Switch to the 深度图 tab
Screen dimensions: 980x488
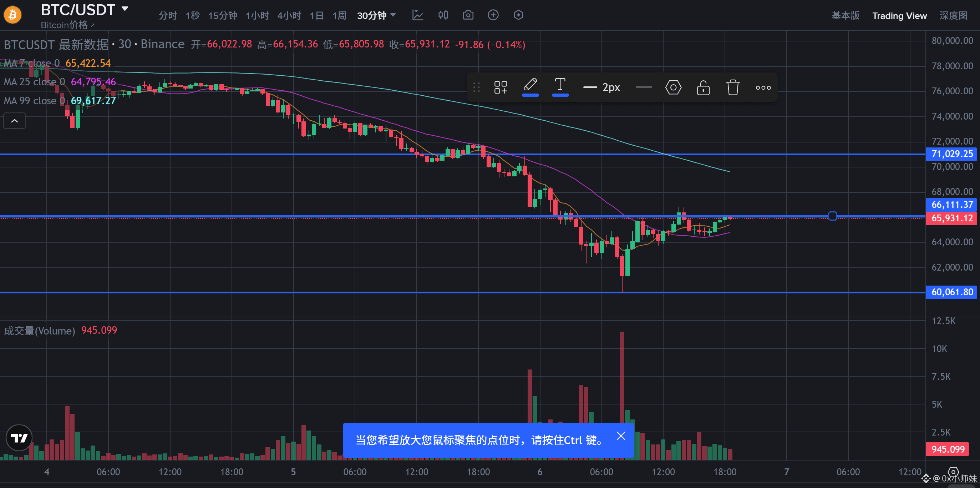pyautogui.click(x=953, y=16)
